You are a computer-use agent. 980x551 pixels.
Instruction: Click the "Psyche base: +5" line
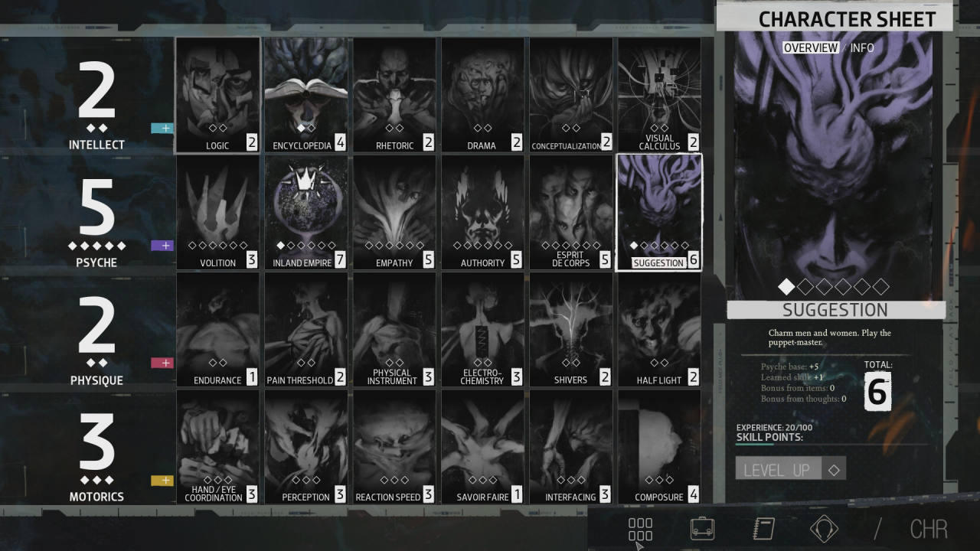[x=790, y=367]
